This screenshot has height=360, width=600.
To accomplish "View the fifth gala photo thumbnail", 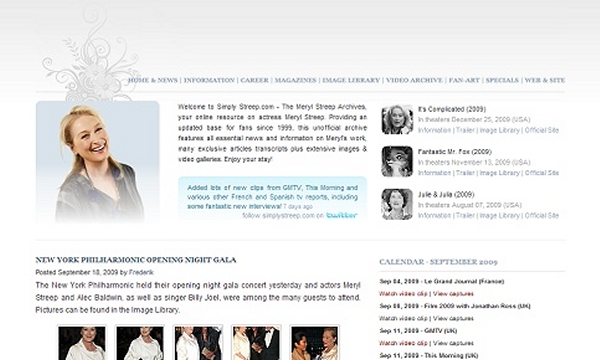I will click(315, 343).
